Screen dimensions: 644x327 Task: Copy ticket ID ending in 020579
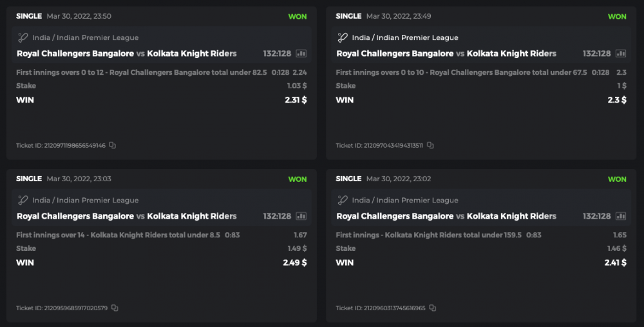115,308
